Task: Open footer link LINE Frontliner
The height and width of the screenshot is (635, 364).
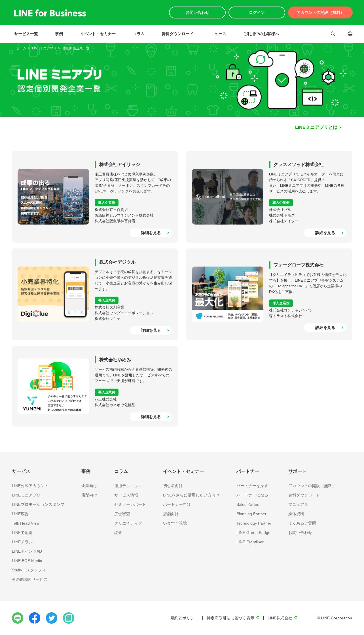Action: click(x=250, y=542)
